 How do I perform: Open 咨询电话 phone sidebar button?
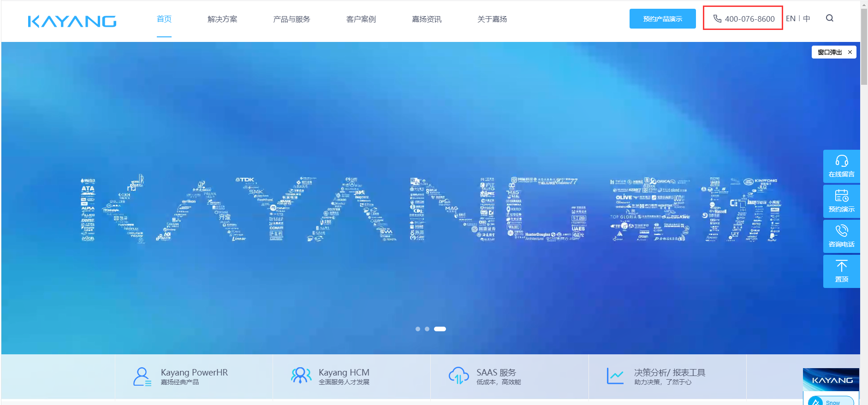pos(842,236)
